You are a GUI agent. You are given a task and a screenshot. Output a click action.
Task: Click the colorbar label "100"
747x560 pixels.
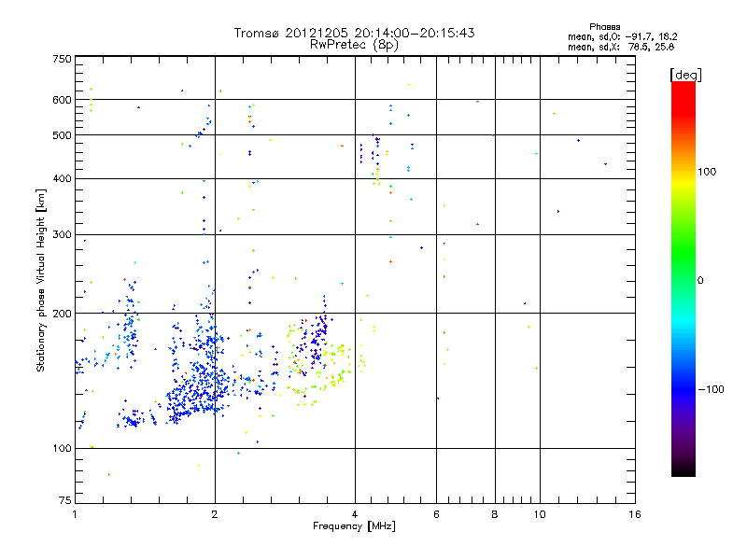707,172
